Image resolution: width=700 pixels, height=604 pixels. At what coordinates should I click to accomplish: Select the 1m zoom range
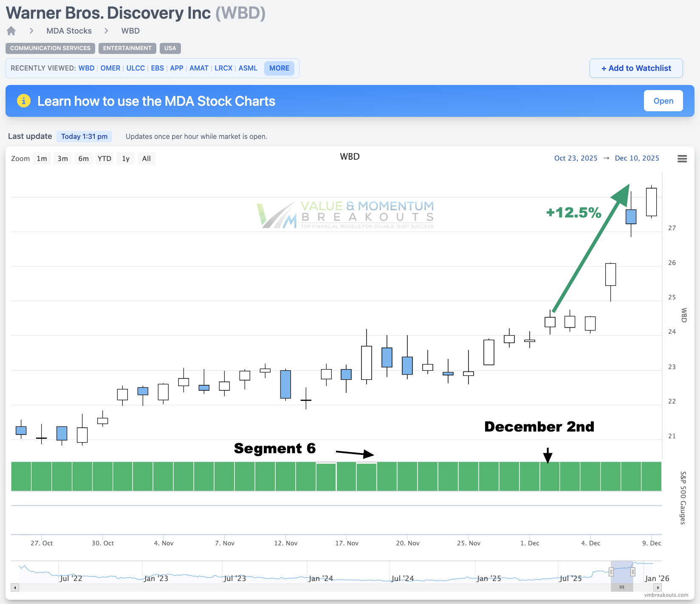(x=42, y=158)
